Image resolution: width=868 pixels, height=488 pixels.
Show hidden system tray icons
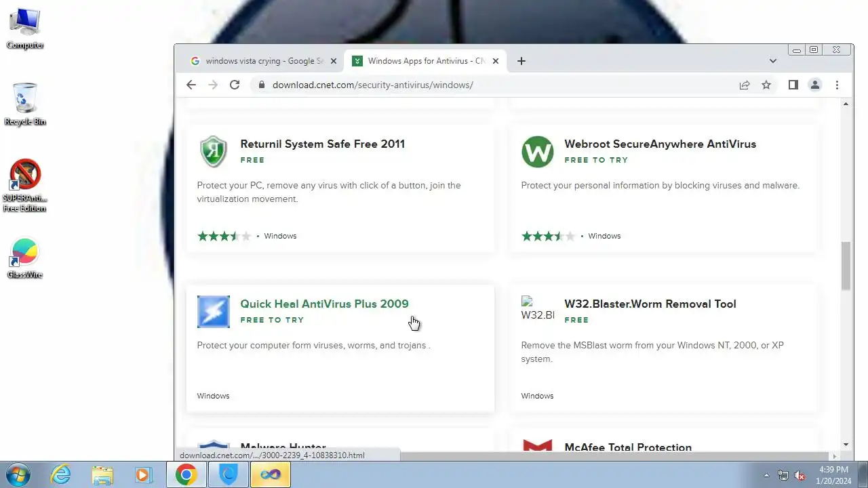[x=766, y=476]
